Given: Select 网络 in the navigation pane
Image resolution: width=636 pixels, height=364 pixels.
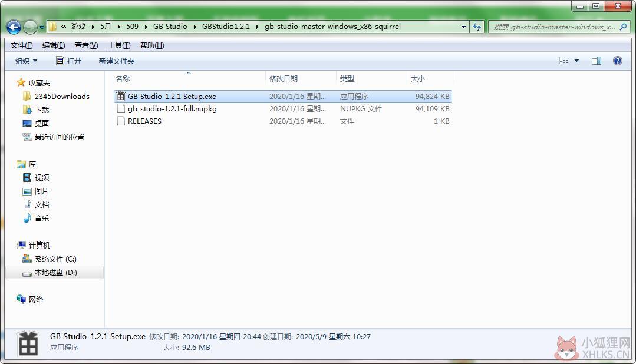Looking at the screenshot, I should click(29, 300).
